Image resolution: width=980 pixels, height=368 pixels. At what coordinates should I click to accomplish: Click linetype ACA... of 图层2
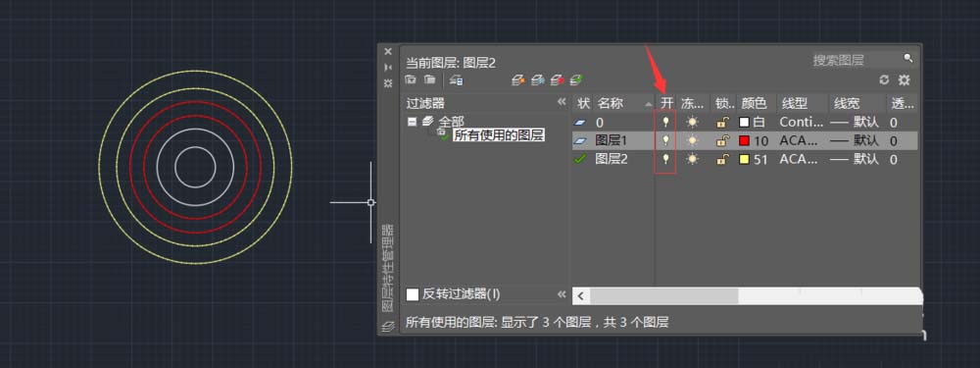799,159
